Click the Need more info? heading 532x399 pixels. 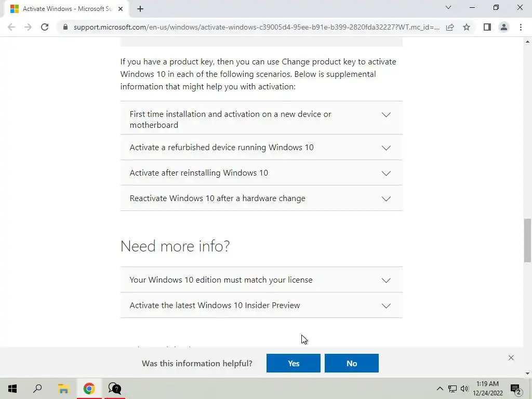pyautogui.click(x=175, y=246)
